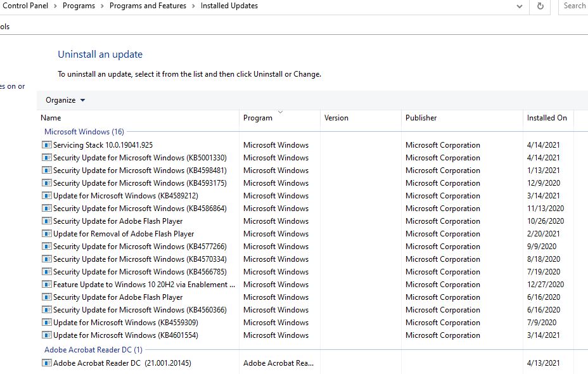Click the icon beside KB4593175 security update
The image size is (588, 374).
46,183
